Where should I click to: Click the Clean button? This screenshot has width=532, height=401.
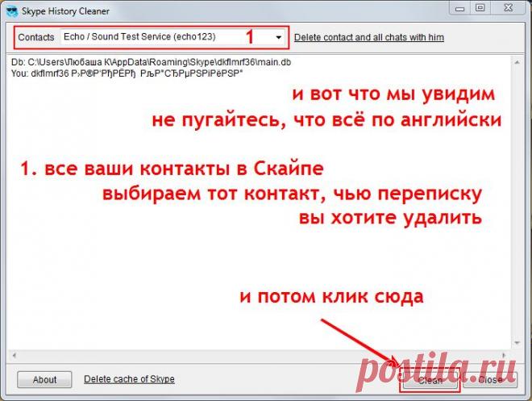coord(430,380)
